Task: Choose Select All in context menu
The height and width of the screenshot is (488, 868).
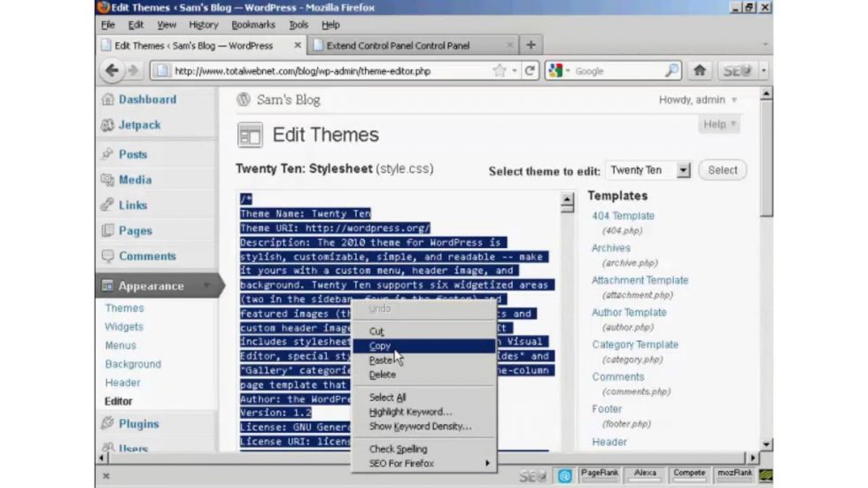Action: pyautogui.click(x=424, y=398)
